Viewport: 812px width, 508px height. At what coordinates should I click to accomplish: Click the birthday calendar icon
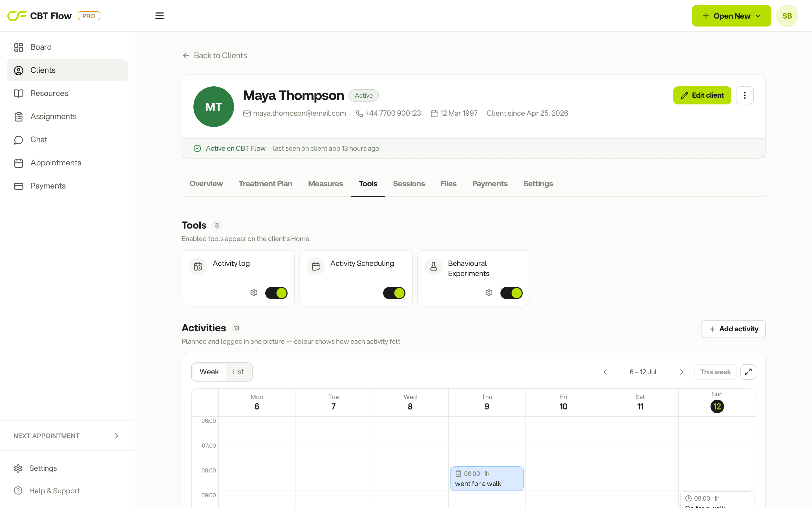pos(434,113)
